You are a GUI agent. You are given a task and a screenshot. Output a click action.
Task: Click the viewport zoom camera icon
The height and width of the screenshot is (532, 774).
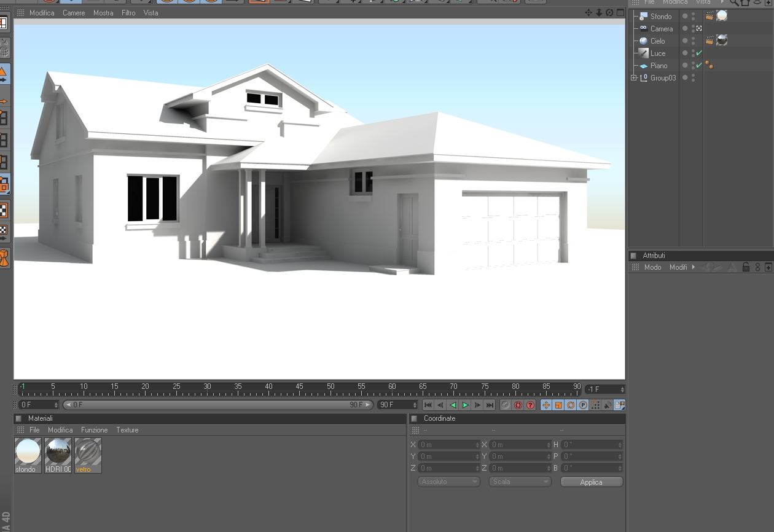[x=599, y=13]
